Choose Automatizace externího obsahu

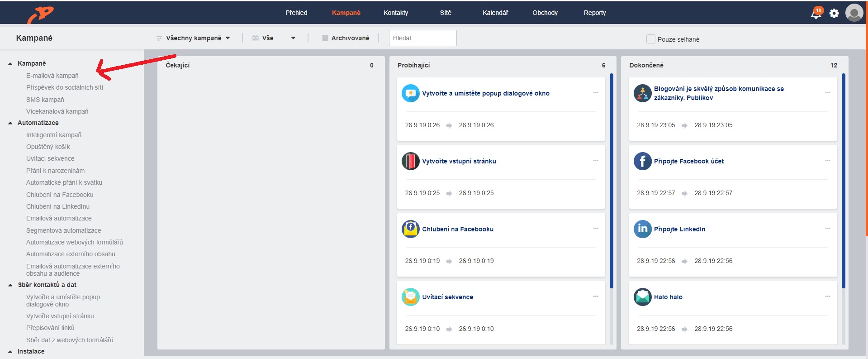click(71, 254)
